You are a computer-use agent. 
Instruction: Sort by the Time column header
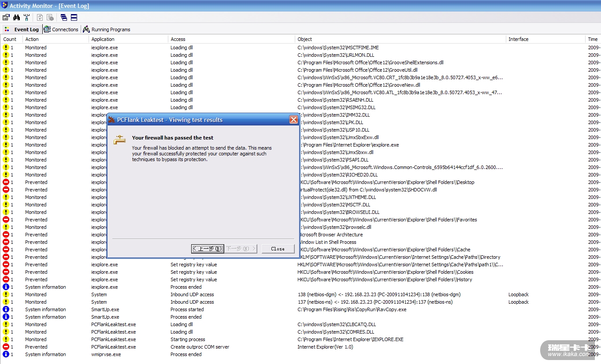593,39
